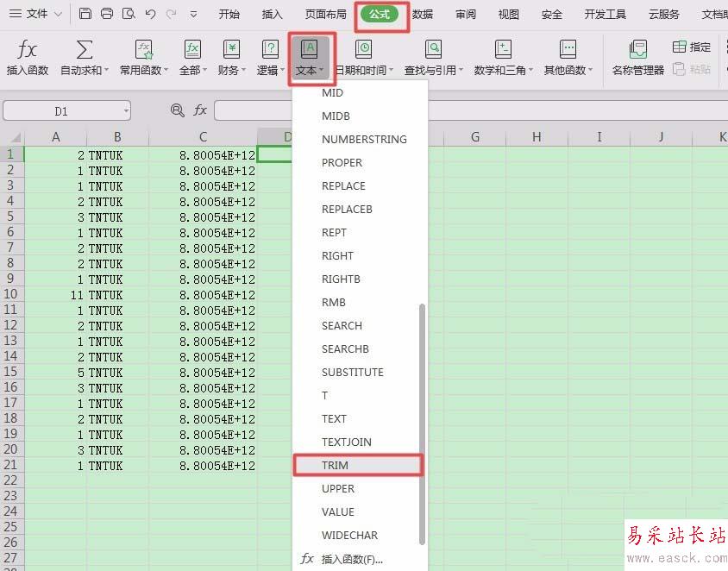This screenshot has height=571, width=728.
Task: Open the Date and Time (日期和时间) functions library
Action: pyautogui.click(x=363, y=49)
